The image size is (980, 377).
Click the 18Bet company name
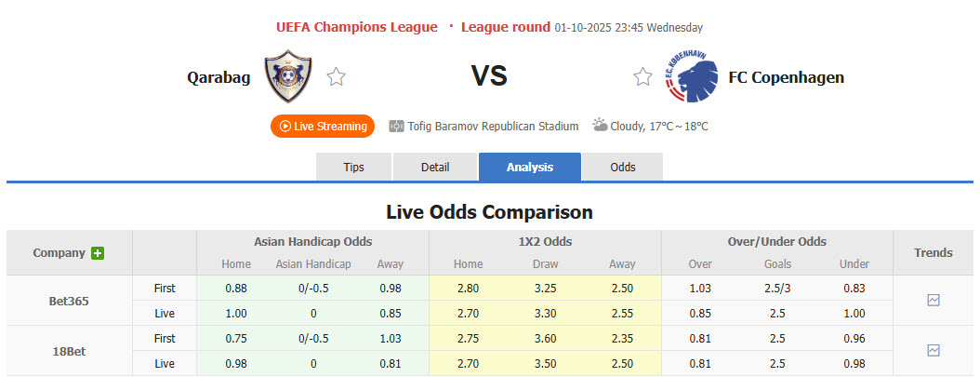(x=70, y=351)
